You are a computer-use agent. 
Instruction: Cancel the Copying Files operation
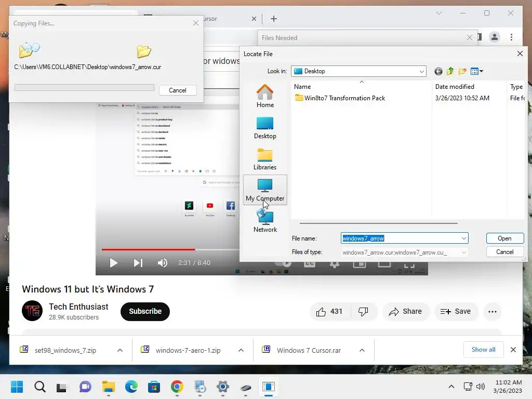coord(178,90)
